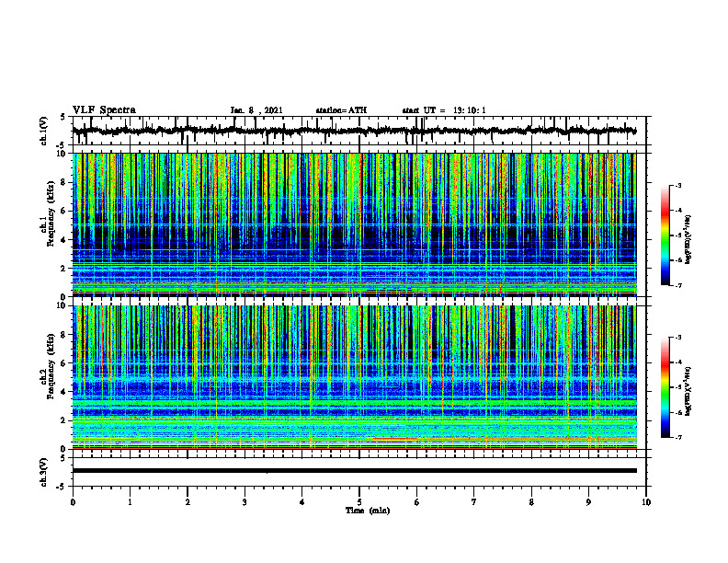Viewport: 728px width, 563px height.
Task: Click the 6 kHz tick on ch.1 spectrogram
Action: tap(65, 211)
